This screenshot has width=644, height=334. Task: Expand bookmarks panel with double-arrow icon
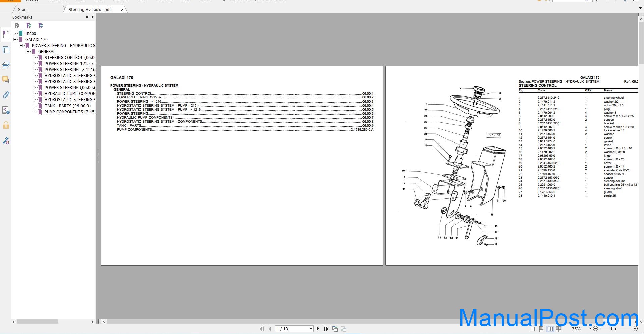[x=87, y=17]
